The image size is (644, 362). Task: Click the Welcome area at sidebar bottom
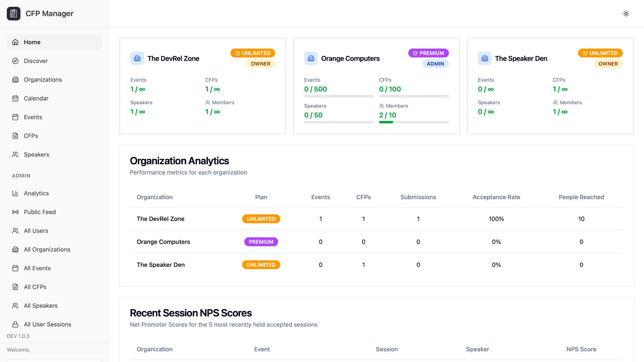tap(18, 350)
